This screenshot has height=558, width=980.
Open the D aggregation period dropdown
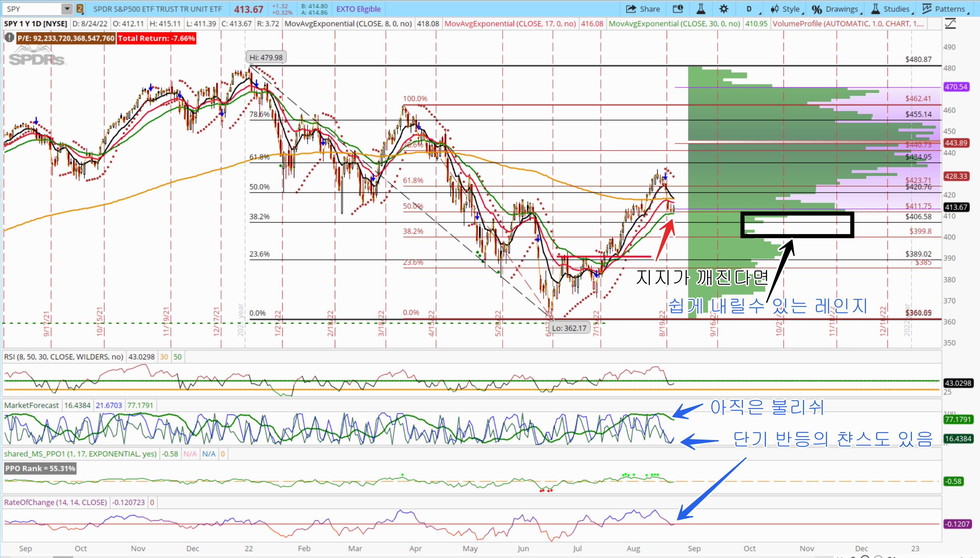749,9
